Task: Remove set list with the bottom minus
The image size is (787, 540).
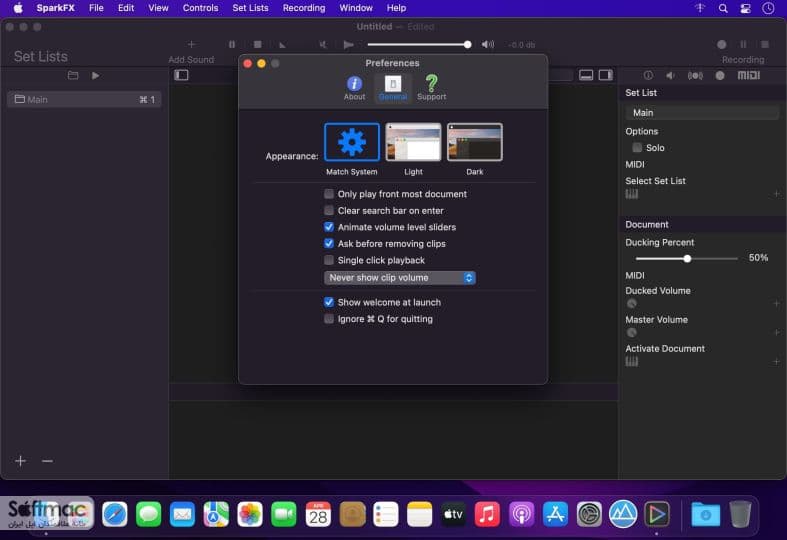Action: (47, 461)
